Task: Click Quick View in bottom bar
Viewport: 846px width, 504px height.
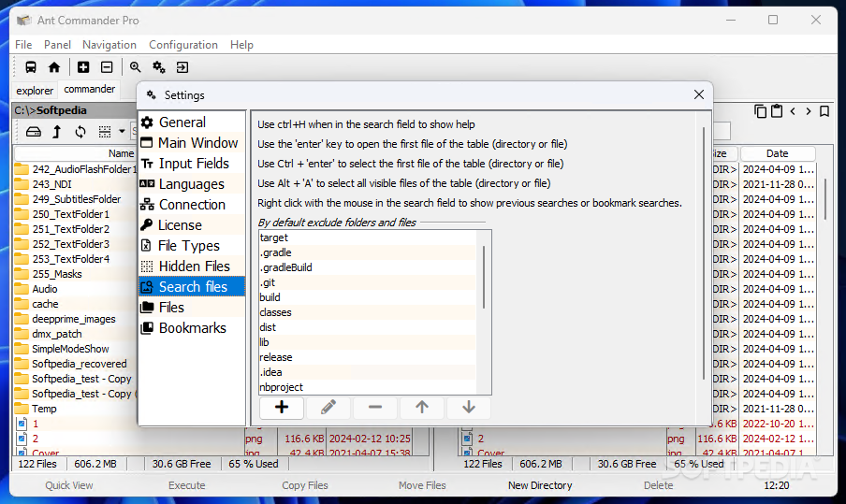Action: click(69, 485)
